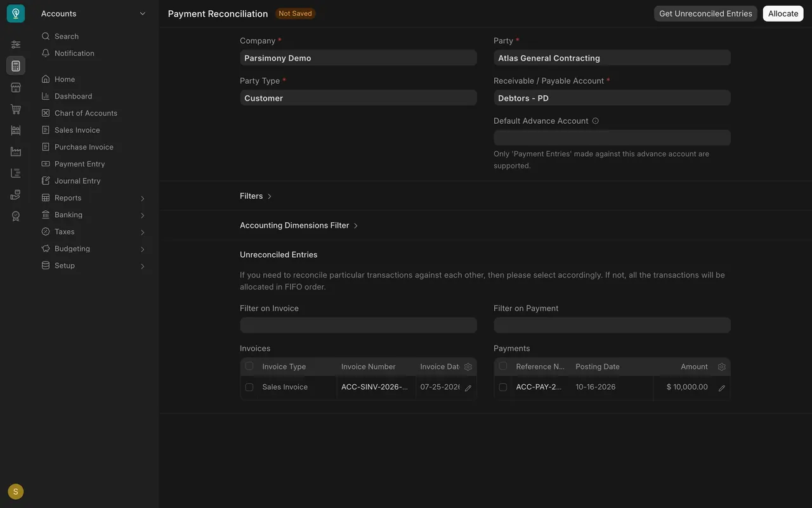This screenshot has height=508, width=812.
Task: Expand the Setup sidebar group
Action: (94, 265)
